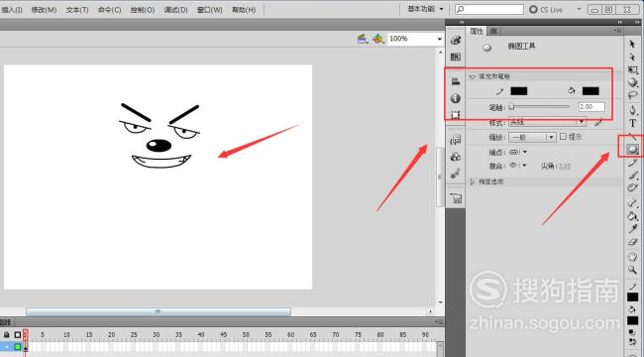Toggle show all layers as outlines
The height and width of the screenshot is (357, 644).
point(17,335)
